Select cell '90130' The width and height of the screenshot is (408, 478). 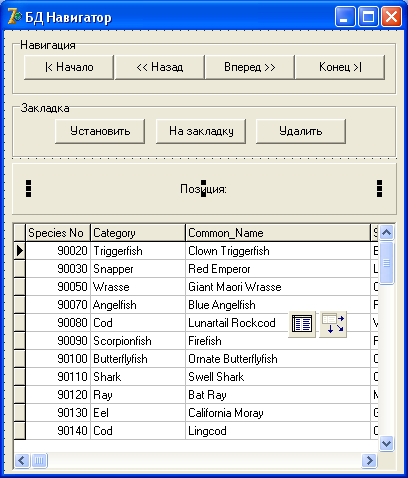[x=58, y=413]
